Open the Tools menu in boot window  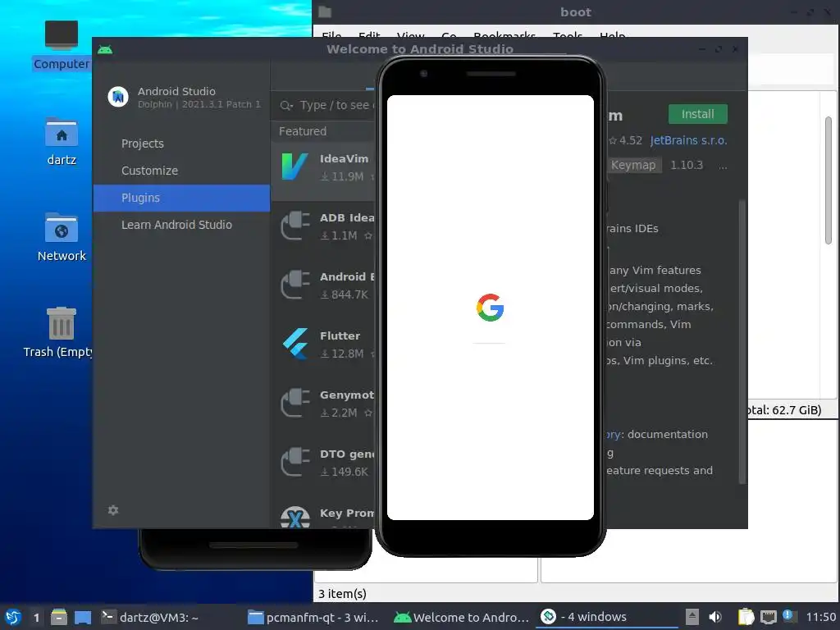pyautogui.click(x=568, y=36)
